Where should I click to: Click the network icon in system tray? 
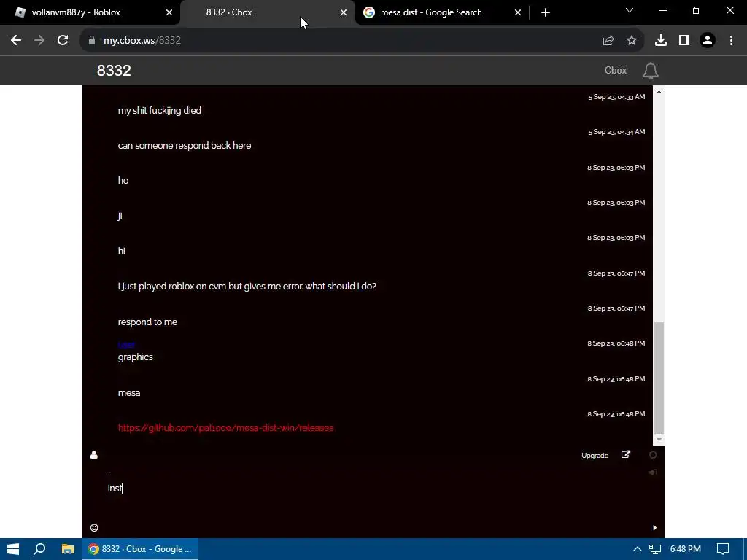point(655,549)
